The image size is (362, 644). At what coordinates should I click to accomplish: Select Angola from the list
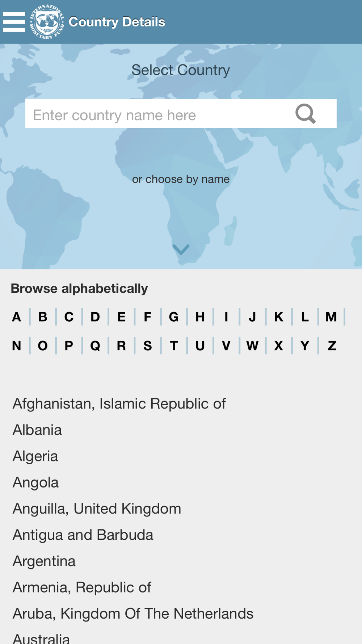35,482
